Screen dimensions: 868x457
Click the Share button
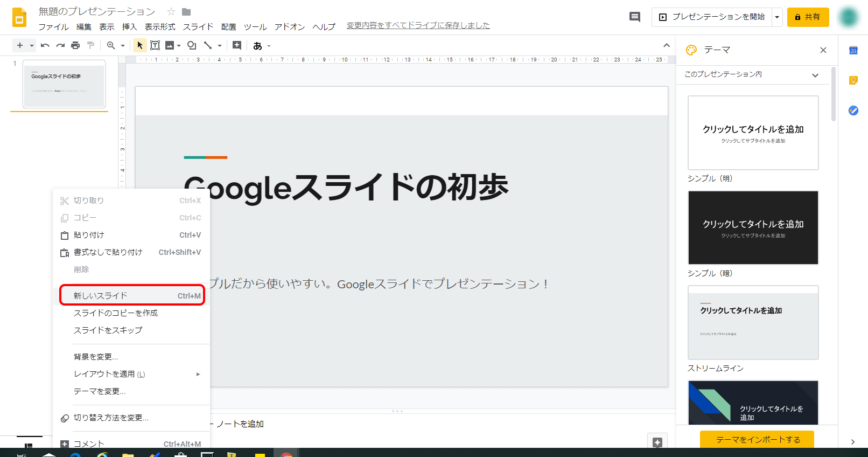pos(808,17)
